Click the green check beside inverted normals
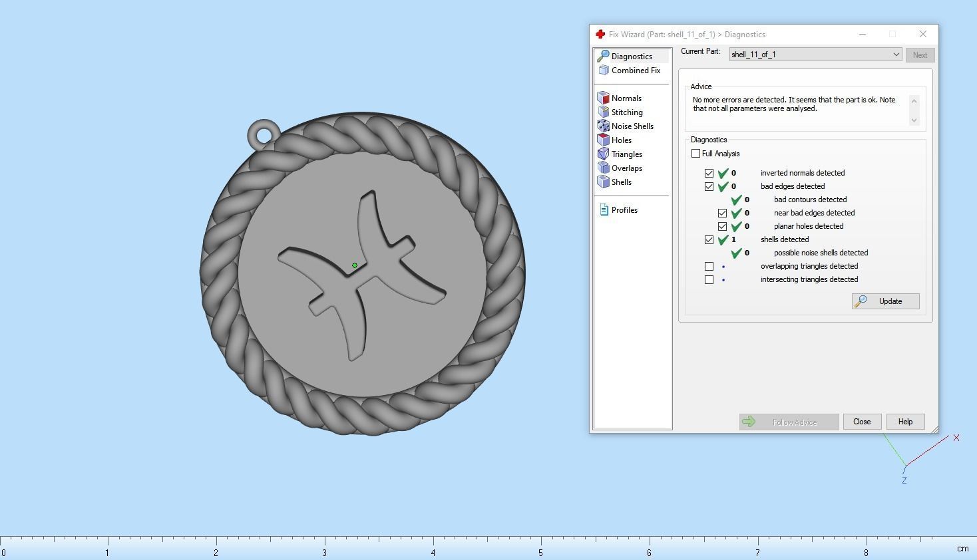Screen dimensions: 977x560 point(723,173)
